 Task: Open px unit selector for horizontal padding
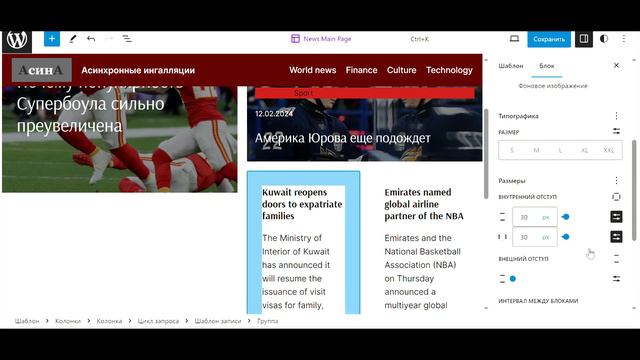[x=546, y=237]
